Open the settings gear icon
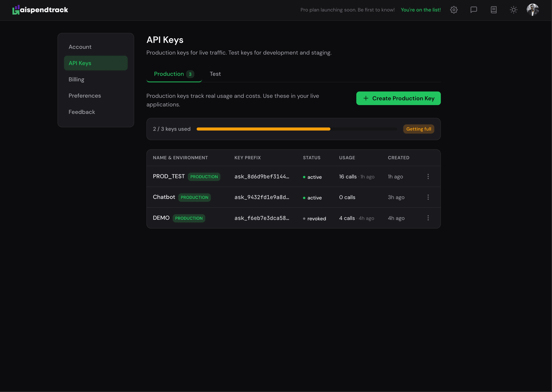The height and width of the screenshot is (392, 552). [x=454, y=10]
